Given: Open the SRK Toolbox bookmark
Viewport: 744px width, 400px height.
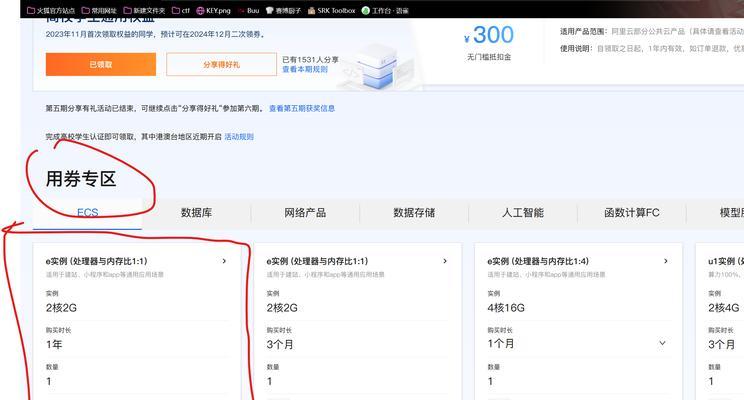Looking at the screenshot, I should pos(331,10).
